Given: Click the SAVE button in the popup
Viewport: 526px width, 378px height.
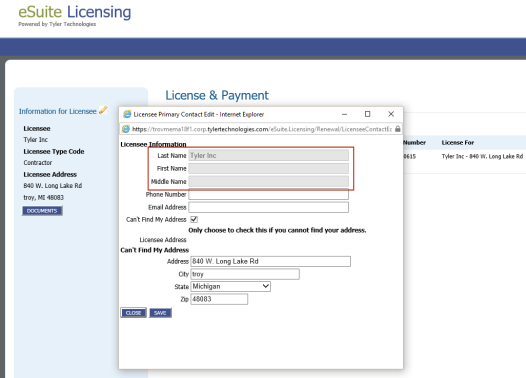Looking at the screenshot, I should pyautogui.click(x=160, y=313).
